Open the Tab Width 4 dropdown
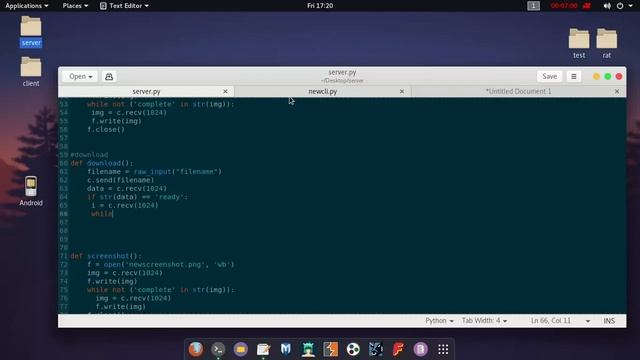 coord(484,321)
